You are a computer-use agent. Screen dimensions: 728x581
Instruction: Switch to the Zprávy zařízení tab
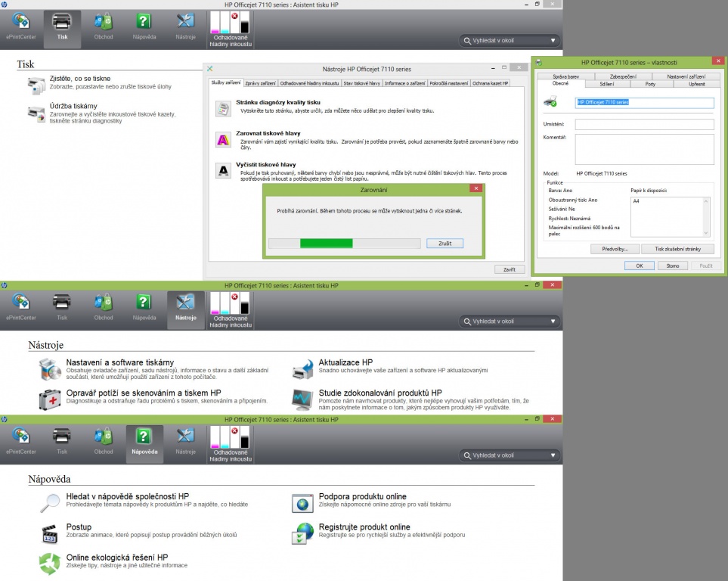pos(260,83)
